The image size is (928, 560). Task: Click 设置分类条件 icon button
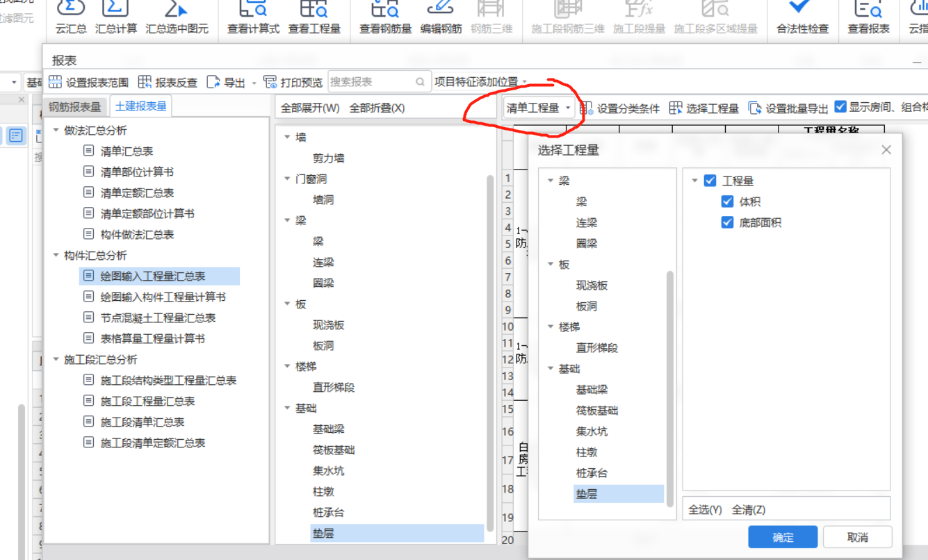(x=586, y=108)
